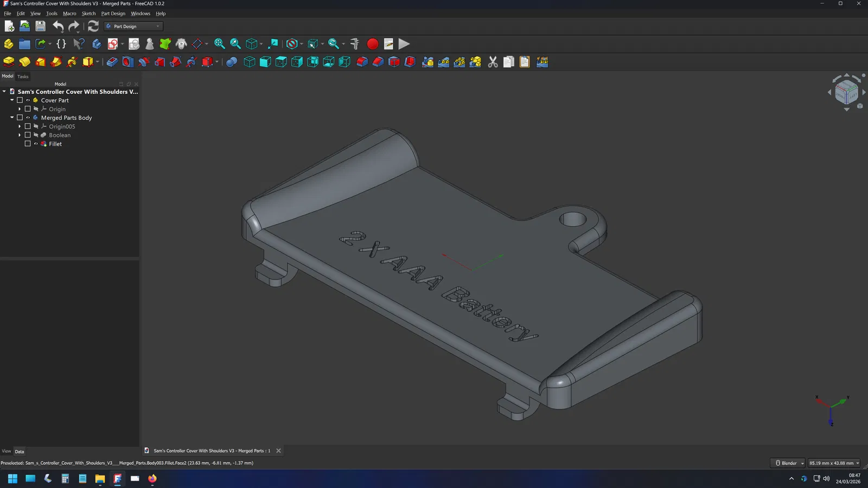
Task: Open the dimensions 85.19 mm x 43.88 mm dropdown
Action: click(834, 463)
